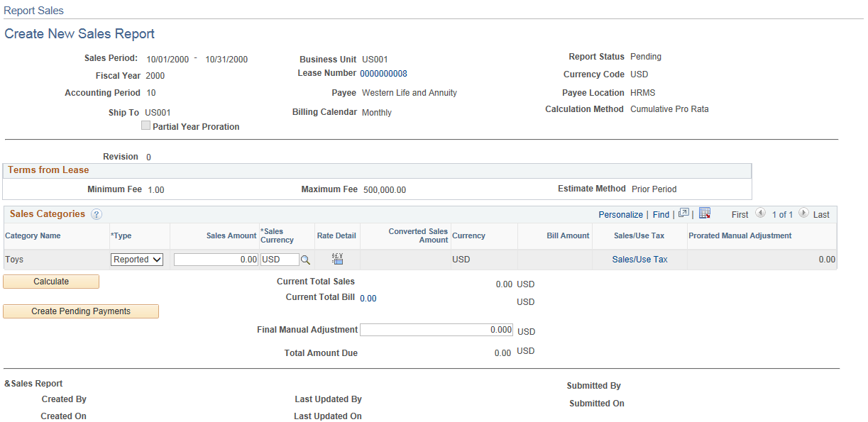868x422 pixels.
Task: Click the Current Total Bill amount link
Action: (368, 298)
